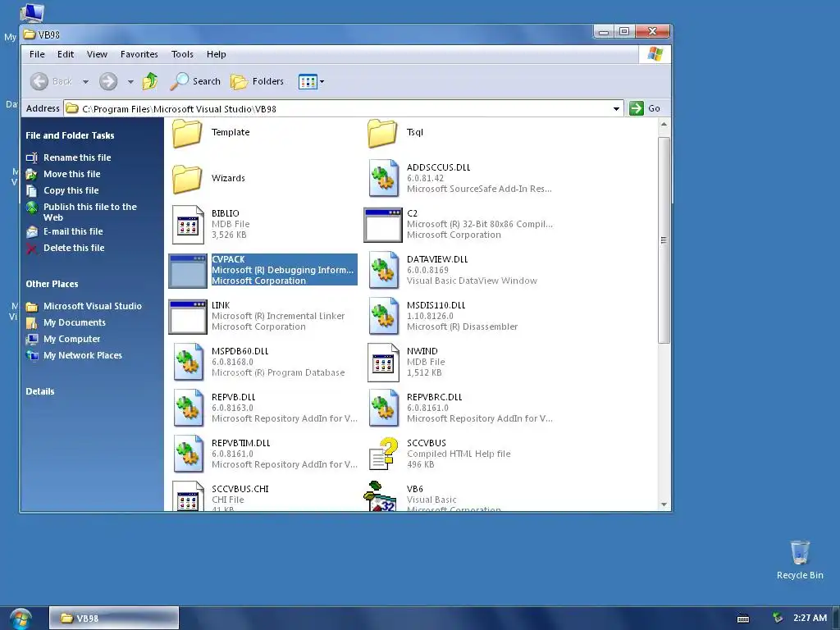The height and width of the screenshot is (630, 840).
Task: Open the Back history dropdown arrow
Action: tap(85, 82)
